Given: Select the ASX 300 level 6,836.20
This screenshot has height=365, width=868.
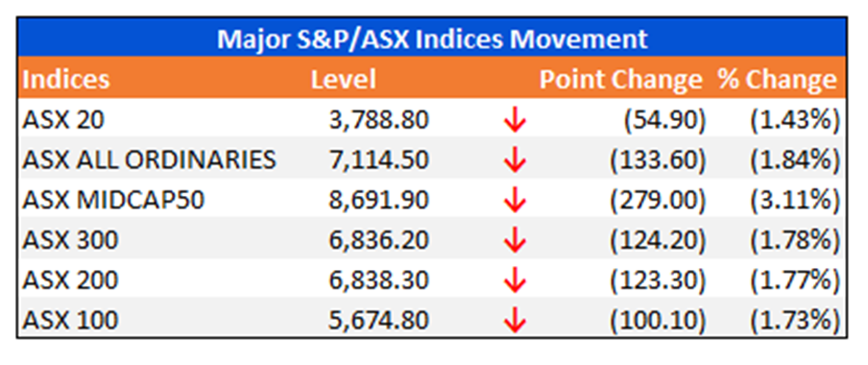Looking at the screenshot, I should tap(378, 240).
